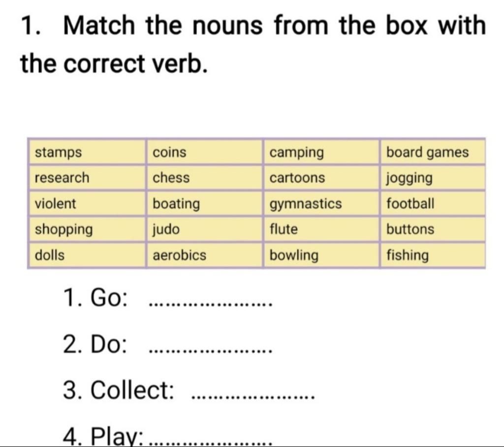The height and width of the screenshot is (447, 504).
Task: Click the dotted answer line after 'Do:'
Action: point(211,351)
